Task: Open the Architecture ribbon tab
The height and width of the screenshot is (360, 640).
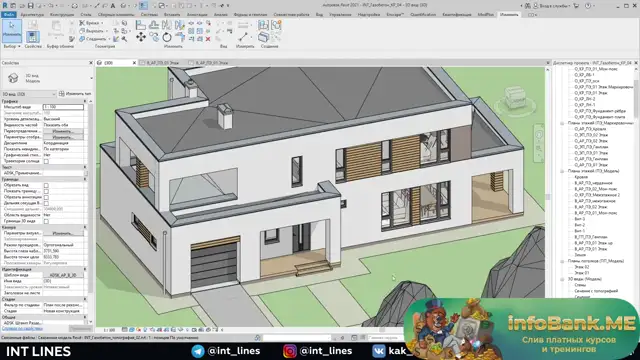Action: point(32,15)
